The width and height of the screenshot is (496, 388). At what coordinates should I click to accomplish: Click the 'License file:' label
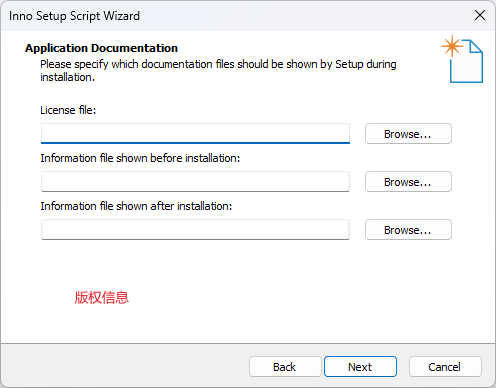tap(68, 110)
